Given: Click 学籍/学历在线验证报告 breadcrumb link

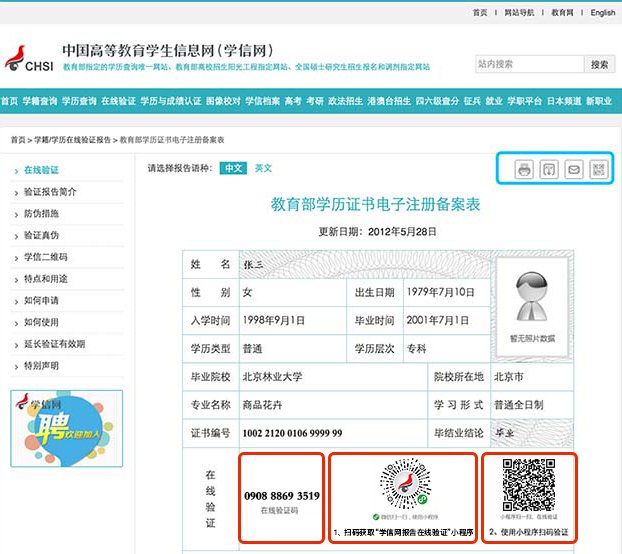Looking at the screenshot, I should 72,140.
